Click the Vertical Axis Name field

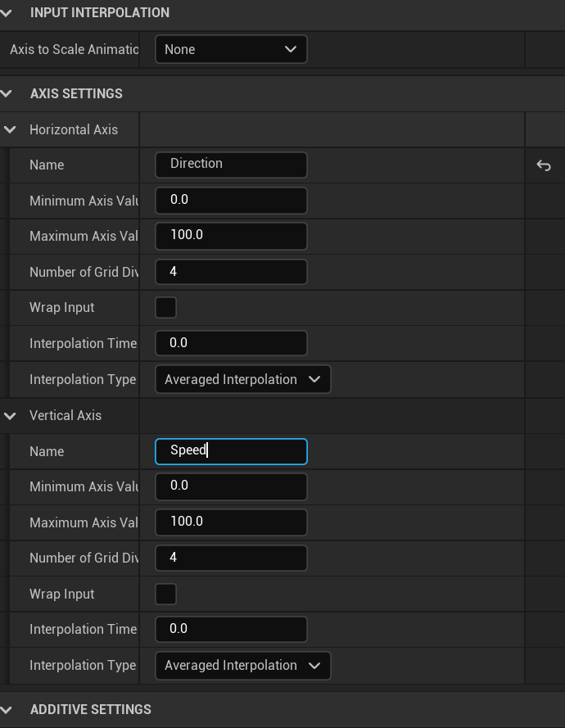click(231, 451)
